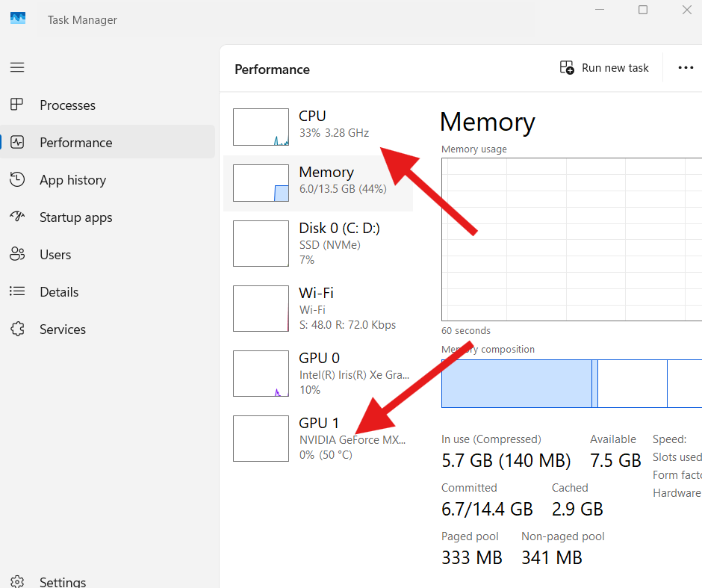Select the Wi-Fi performance item
Image resolution: width=702 pixels, height=588 pixels.
318,309
